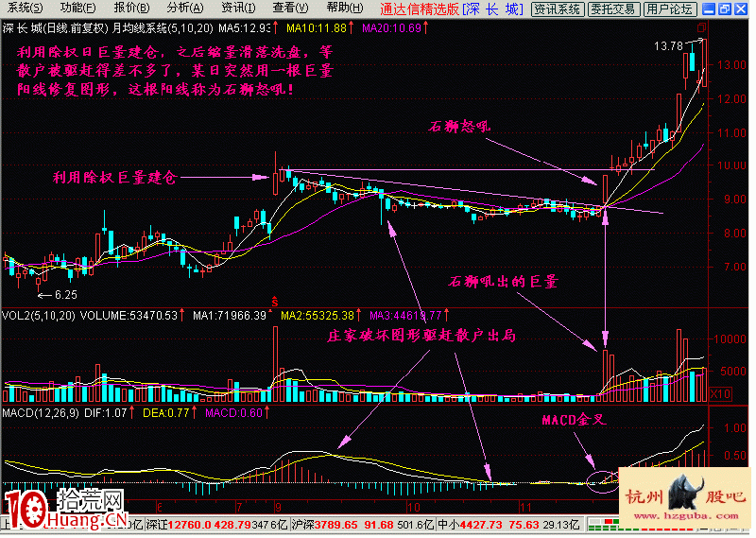Click the 用户论坛 button
This screenshot has height=538, width=756.
click(671, 9)
